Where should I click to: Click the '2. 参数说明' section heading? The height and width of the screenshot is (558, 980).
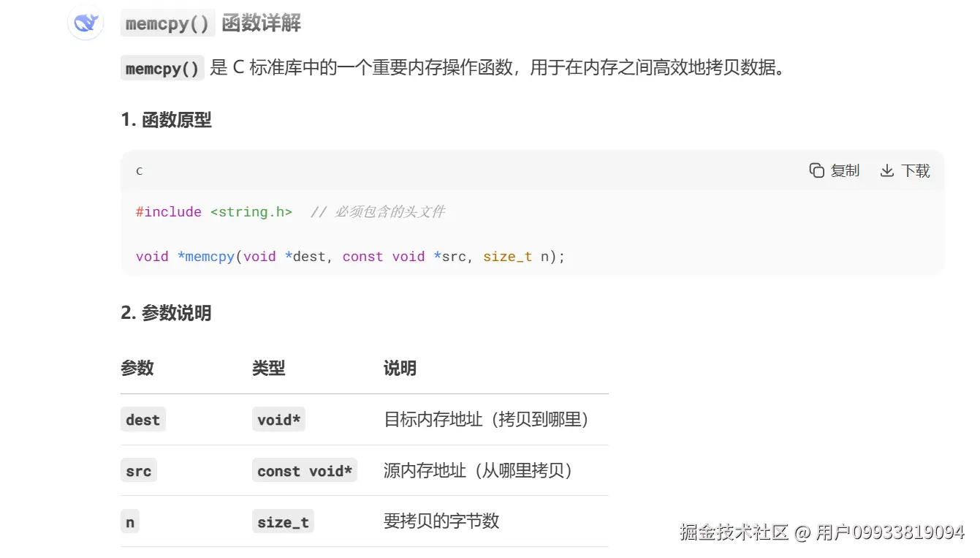[167, 313]
